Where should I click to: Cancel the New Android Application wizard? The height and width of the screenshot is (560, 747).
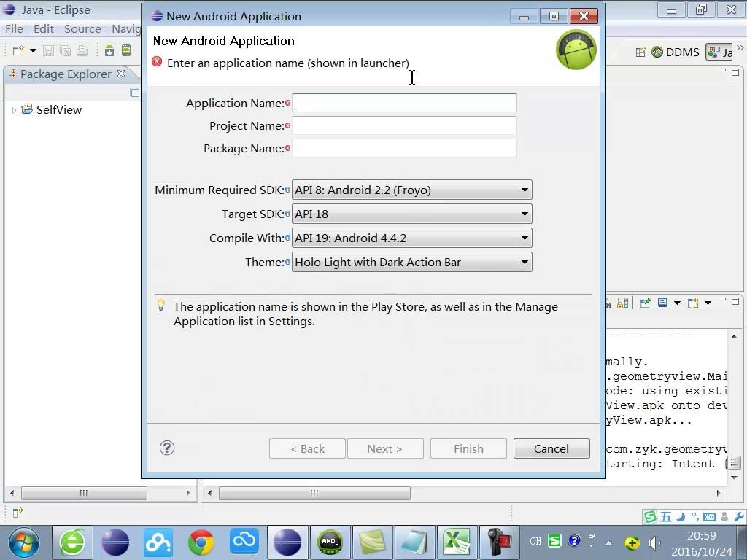pos(551,448)
